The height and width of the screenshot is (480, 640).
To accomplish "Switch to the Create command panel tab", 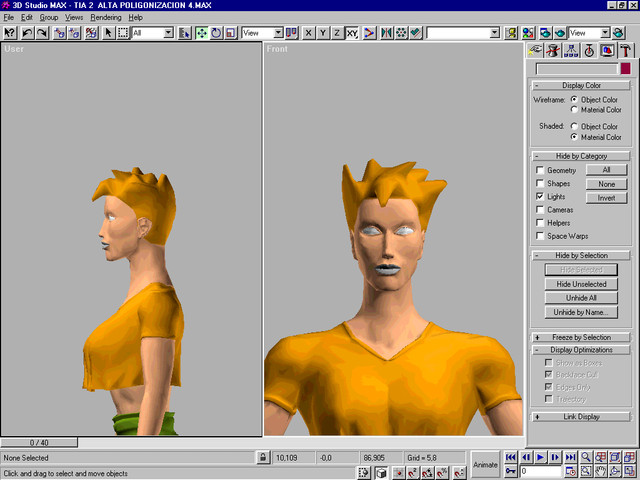I will coord(535,51).
